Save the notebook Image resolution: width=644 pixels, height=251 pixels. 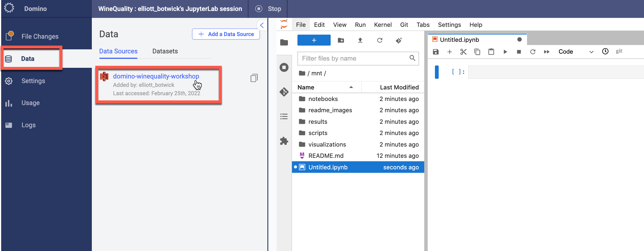click(436, 52)
